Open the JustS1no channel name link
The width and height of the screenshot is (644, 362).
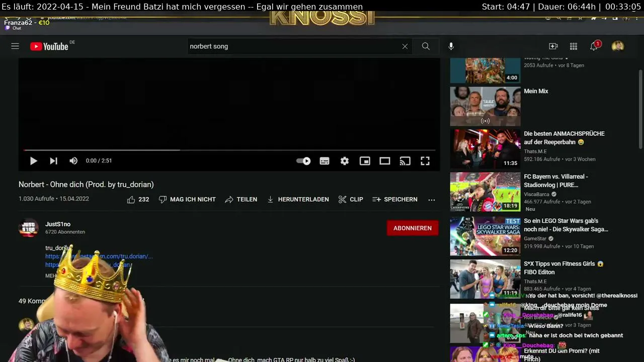(x=58, y=224)
